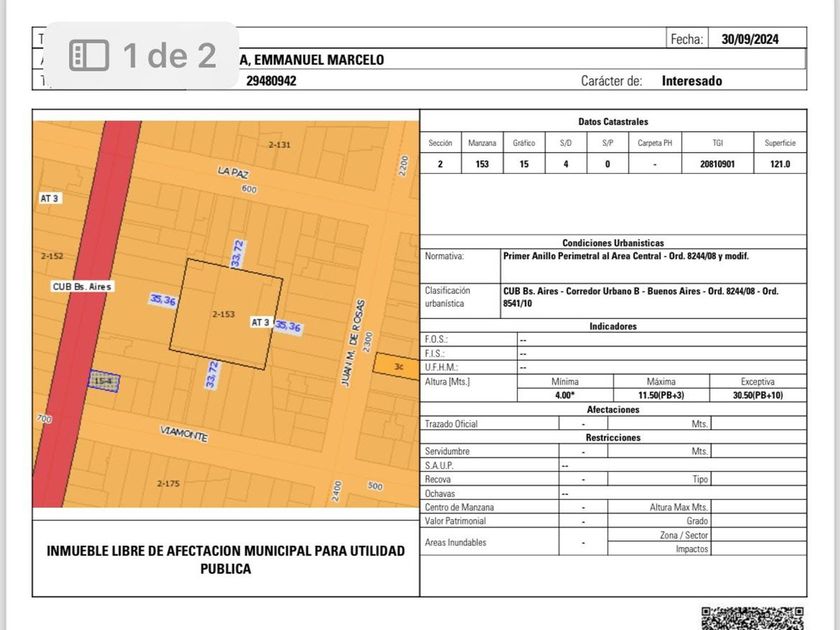Select the date value 30/09/2024

(x=749, y=39)
